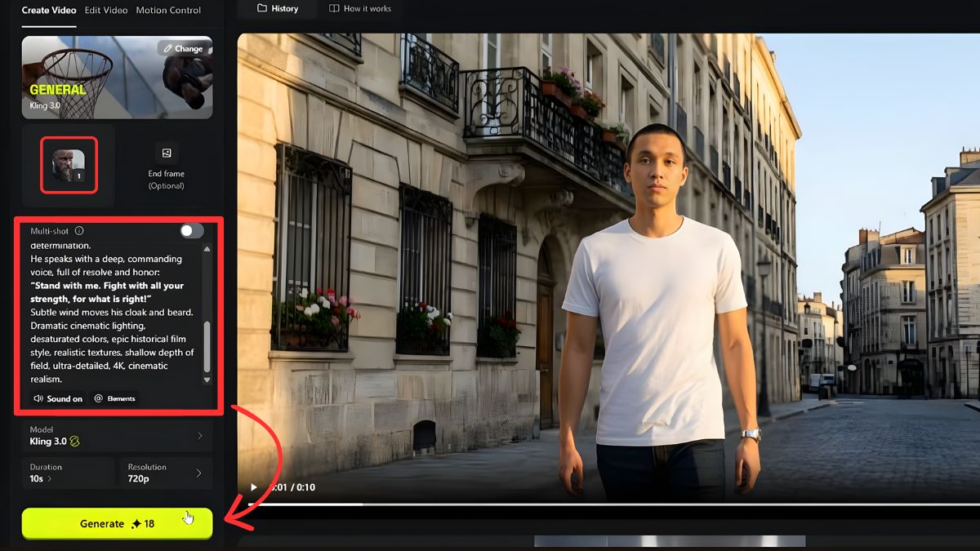Click the prompt scrollbar up arrow

point(207,248)
